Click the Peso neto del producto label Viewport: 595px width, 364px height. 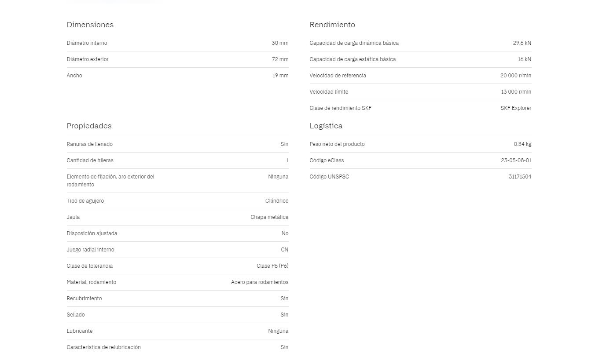(x=337, y=144)
